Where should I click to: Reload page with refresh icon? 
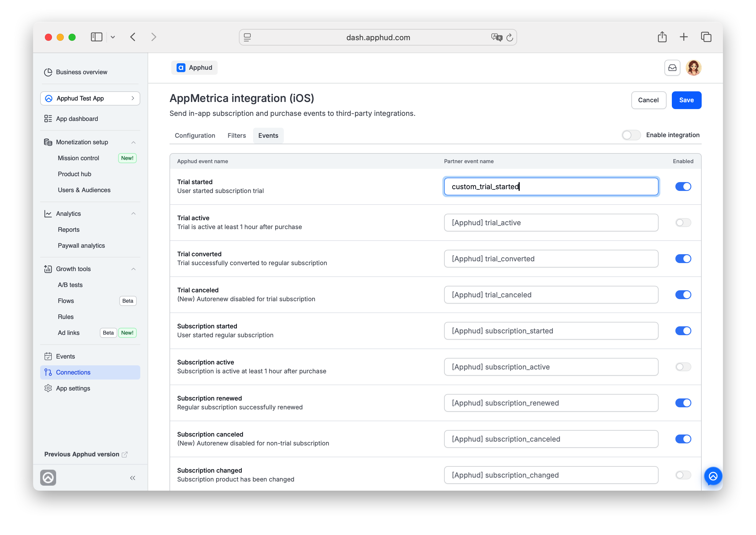[x=510, y=37]
